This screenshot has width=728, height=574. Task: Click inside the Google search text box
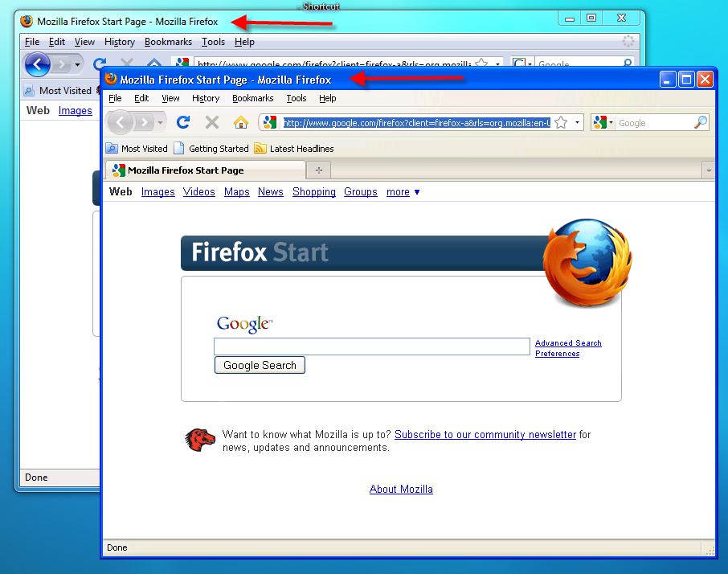(x=371, y=346)
